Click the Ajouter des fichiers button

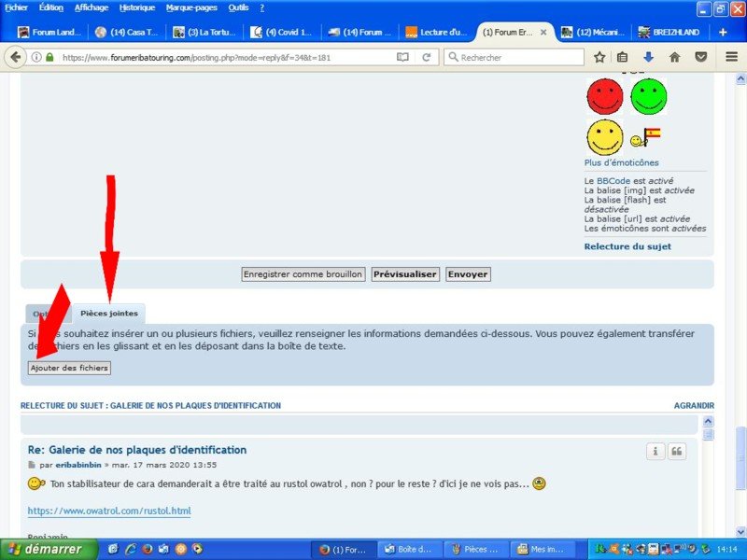click(x=69, y=368)
